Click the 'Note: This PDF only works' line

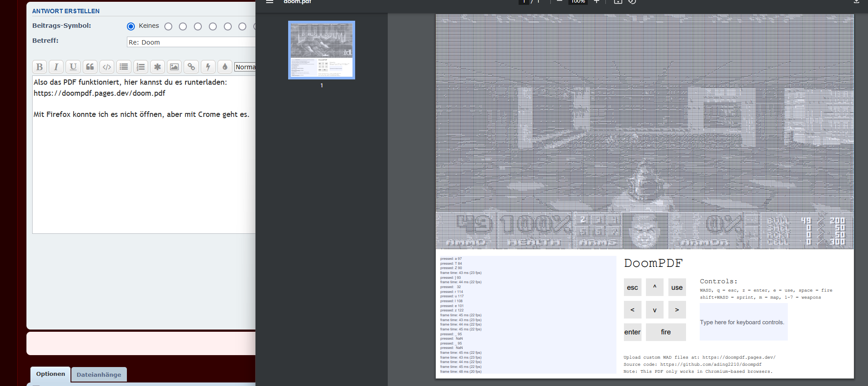tap(698, 371)
